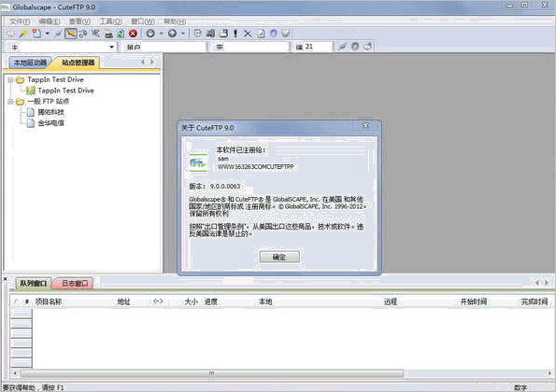The height and width of the screenshot is (392, 556).
Task: Open the 工具 menu
Action: (110, 21)
